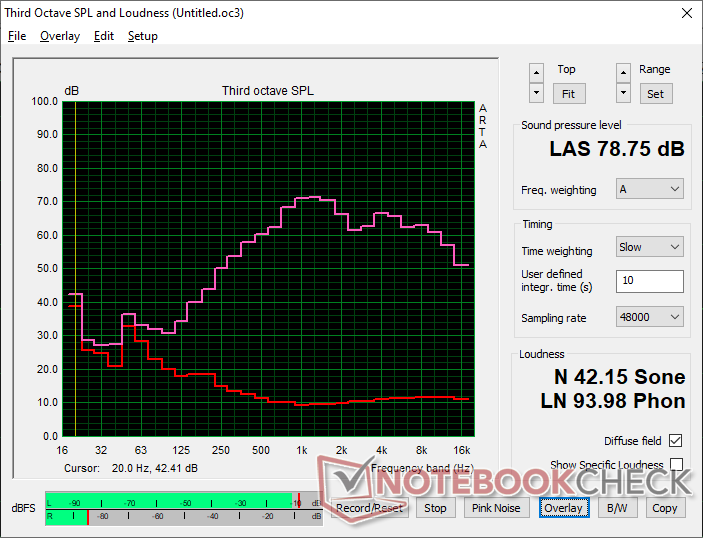Open the File menu
Image resolution: width=703 pixels, height=538 pixels.
pos(17,36)
